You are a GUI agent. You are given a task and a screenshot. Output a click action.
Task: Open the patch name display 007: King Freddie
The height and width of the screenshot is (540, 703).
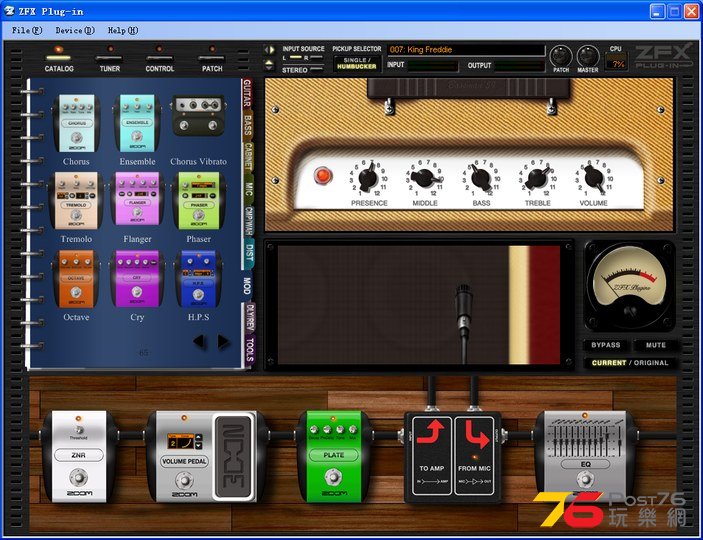tap(466, 50)
